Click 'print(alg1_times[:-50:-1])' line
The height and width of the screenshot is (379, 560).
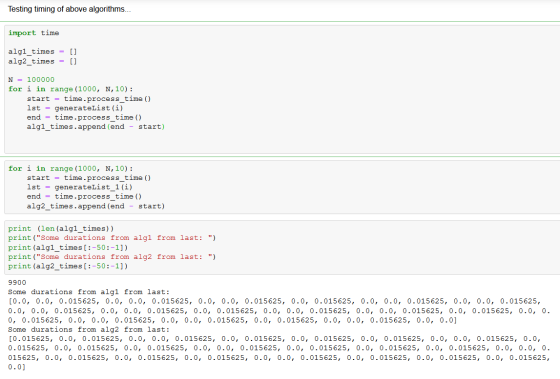[68, 247]
